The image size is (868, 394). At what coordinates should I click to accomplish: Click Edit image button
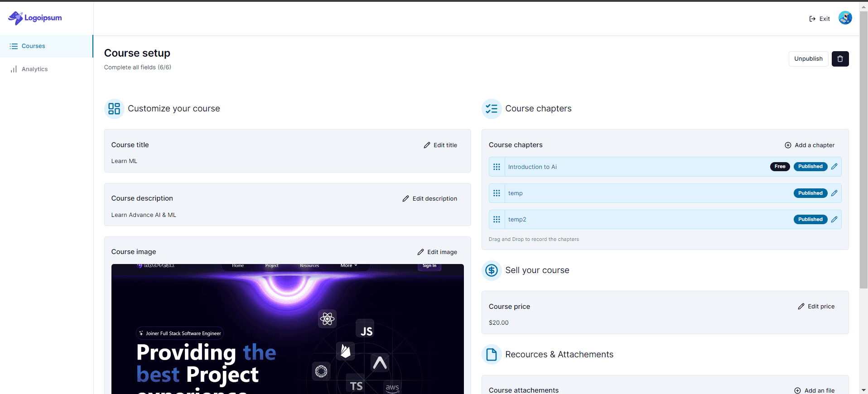pyautogui.click(x=437, y=252)
